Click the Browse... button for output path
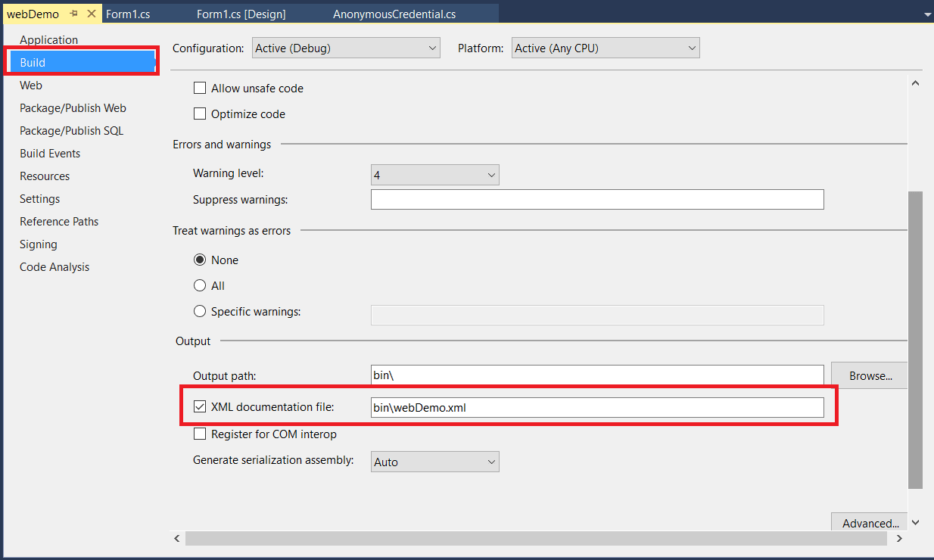Viewport: 934px width, 560px height. [x=870, y=375]
